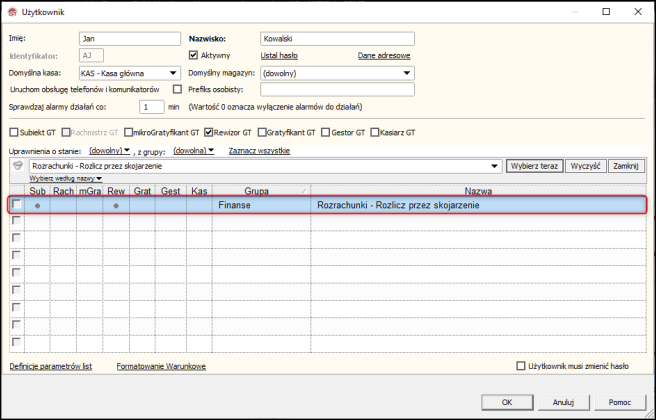Open the Domyślny magazyn dropdown

407,73
